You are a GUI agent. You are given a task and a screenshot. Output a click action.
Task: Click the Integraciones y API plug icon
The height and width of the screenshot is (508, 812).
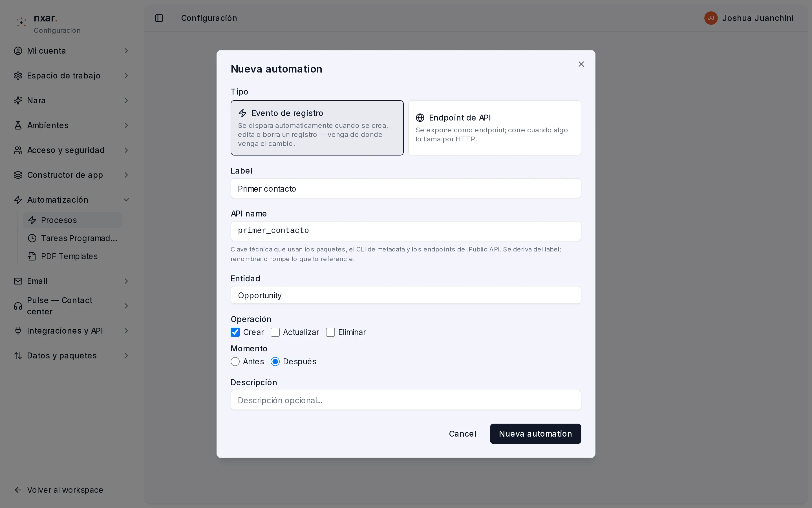coord(18,331)
